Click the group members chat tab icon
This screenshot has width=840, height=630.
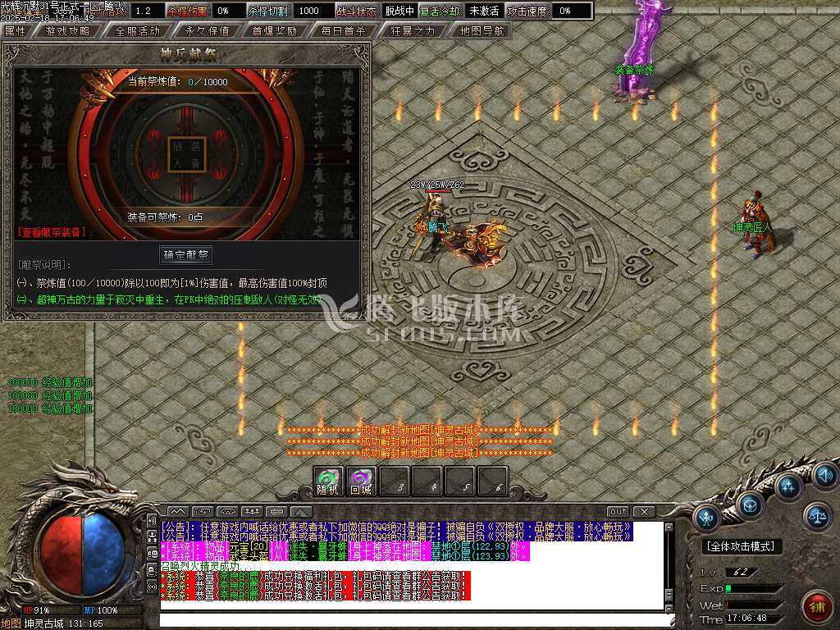pyautogui.click(x=253, y=512)
